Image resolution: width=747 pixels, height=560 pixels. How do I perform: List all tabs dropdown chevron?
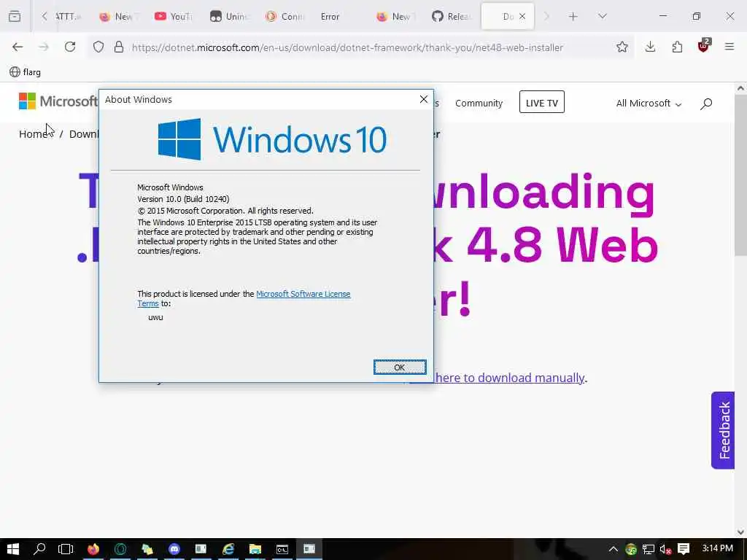tap(602, 17)
